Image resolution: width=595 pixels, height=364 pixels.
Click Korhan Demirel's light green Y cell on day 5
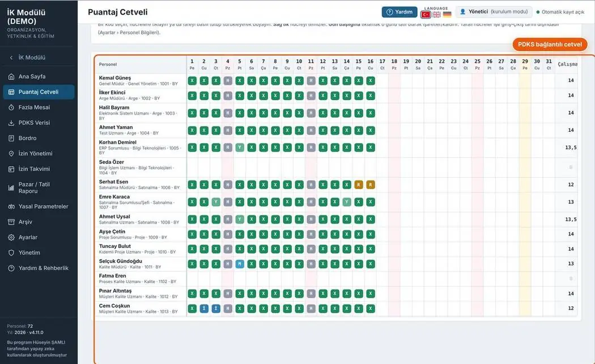tap(240, 148)
